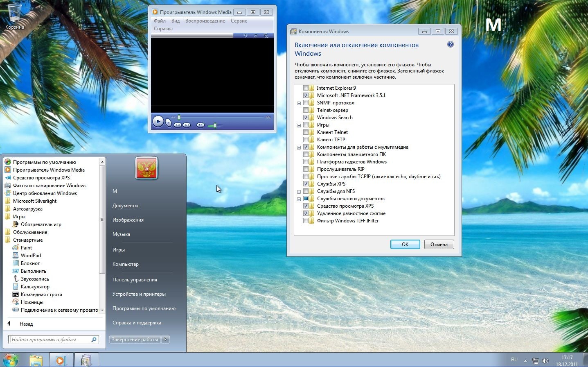Click the Завершение работы button
The image size is (588, 367).
point(135,340)
